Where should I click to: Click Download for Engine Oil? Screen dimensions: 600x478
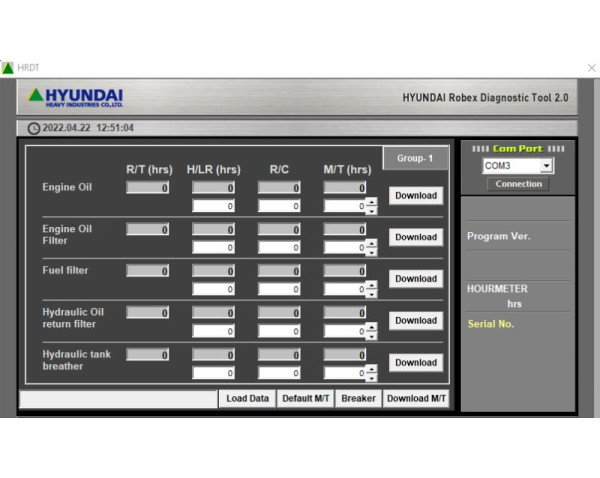(415, 196)
